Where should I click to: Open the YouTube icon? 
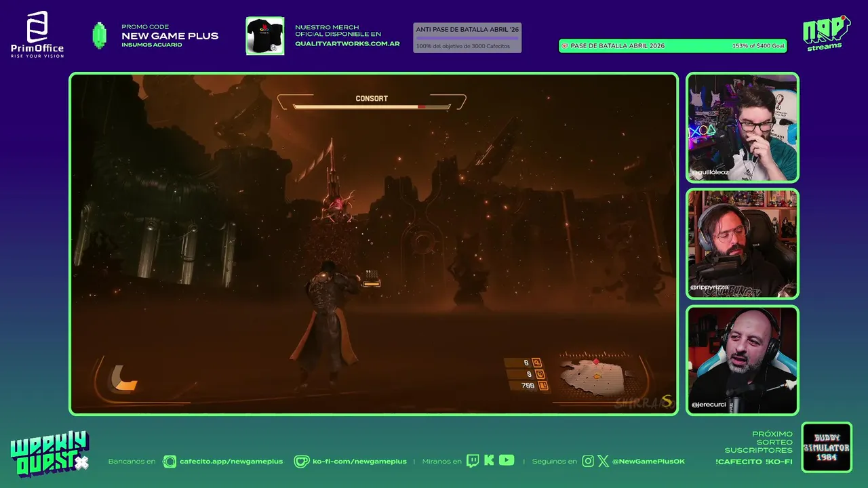coord(507,460)
